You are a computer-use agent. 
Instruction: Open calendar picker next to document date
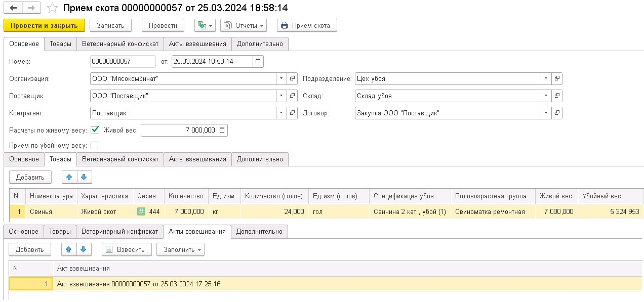[x=258, y=61]
